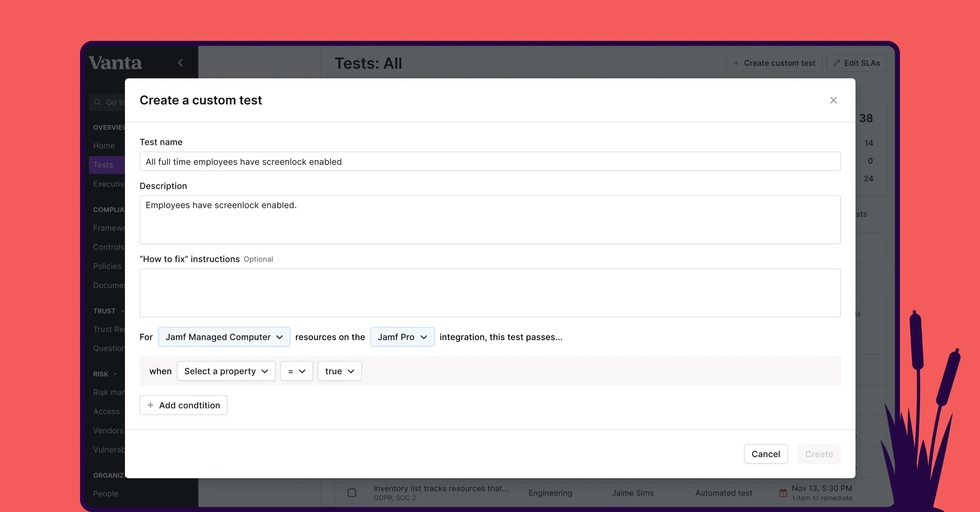Click Add condtition below the condition row
Viewport: 980px width, 512px height.
[x=183, y=405]
